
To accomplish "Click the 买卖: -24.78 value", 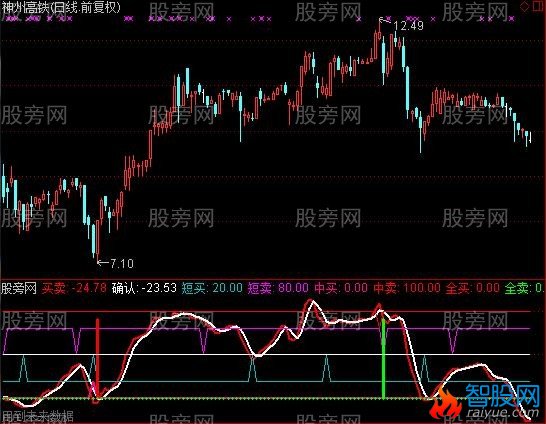I will (74, 288).
